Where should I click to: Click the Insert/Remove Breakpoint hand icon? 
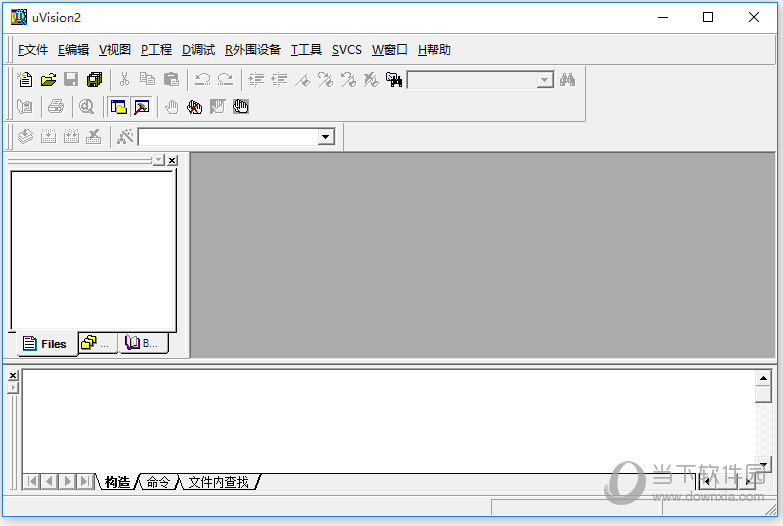point(172,106)
